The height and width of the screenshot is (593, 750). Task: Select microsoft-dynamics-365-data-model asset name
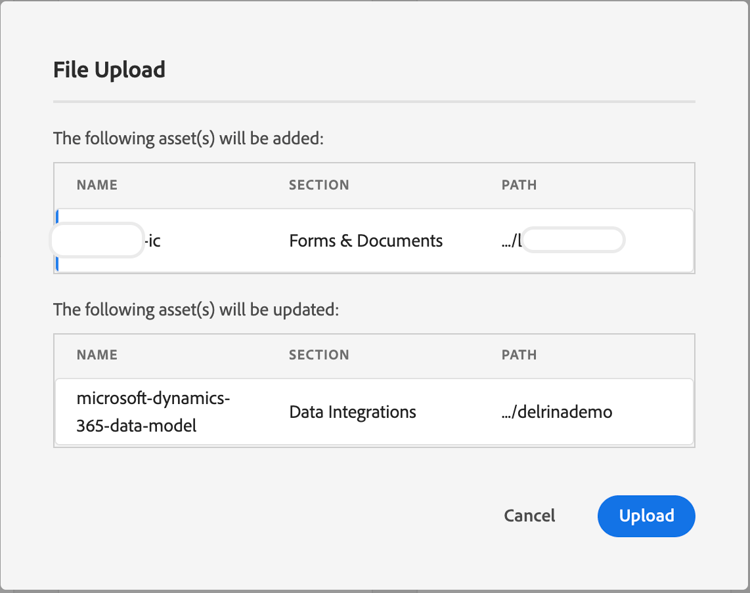point(153,412)
